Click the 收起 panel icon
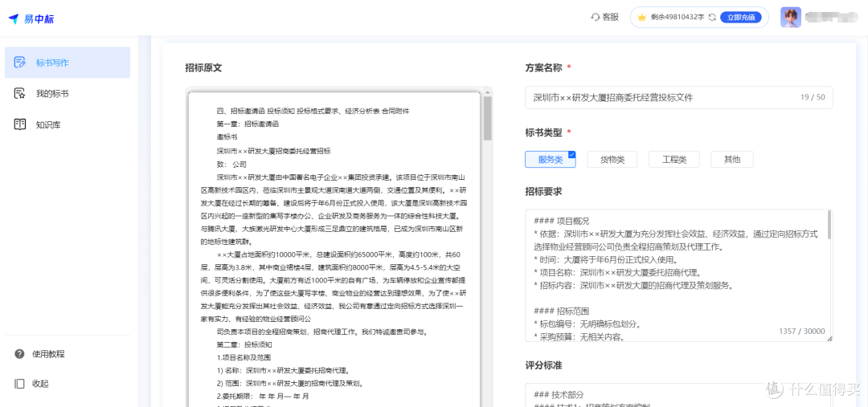 click(x=19, y=383)
